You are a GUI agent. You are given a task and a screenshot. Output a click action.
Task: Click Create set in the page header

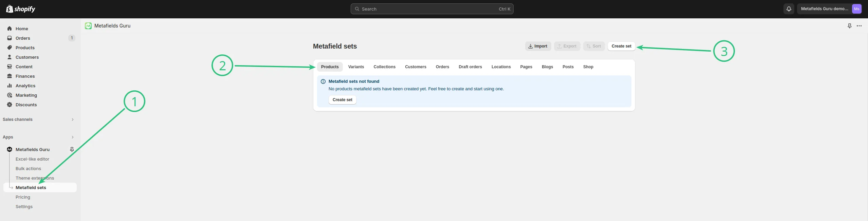point(621,46)
